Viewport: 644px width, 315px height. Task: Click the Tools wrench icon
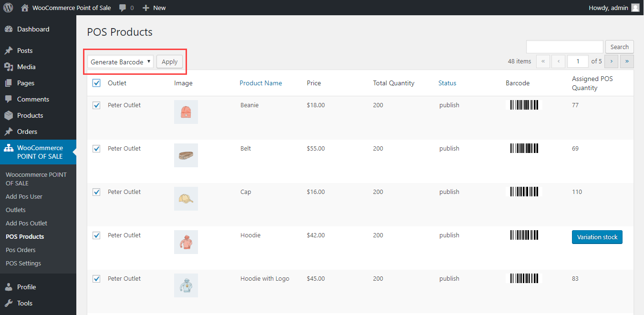point(9,303)
